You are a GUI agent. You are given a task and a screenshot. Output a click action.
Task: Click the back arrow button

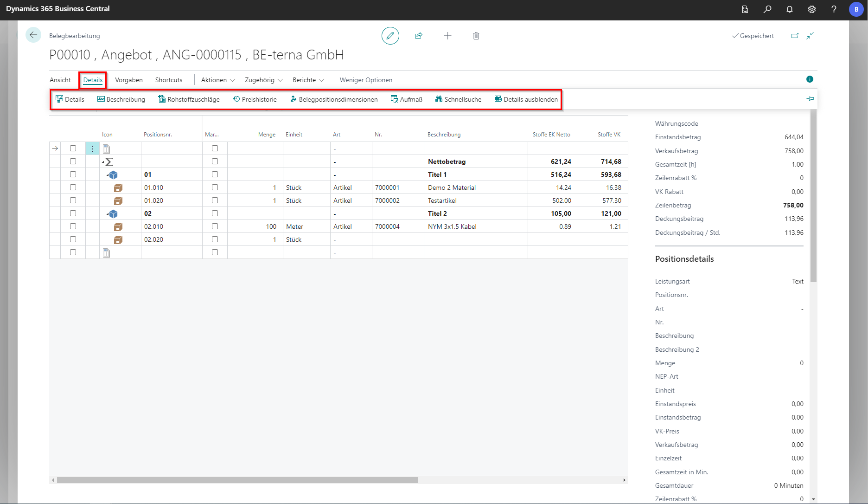[x=33, y=35]
